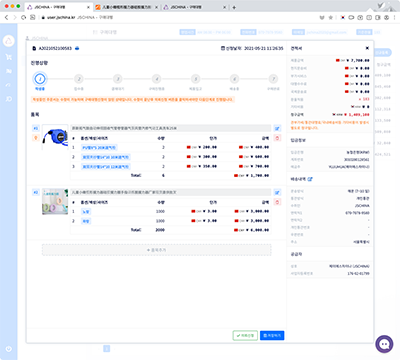Open the blue hose reel product thumbnail
This screenshot has height=360, width=400.
pyautogui.click(x=55, y=137)
